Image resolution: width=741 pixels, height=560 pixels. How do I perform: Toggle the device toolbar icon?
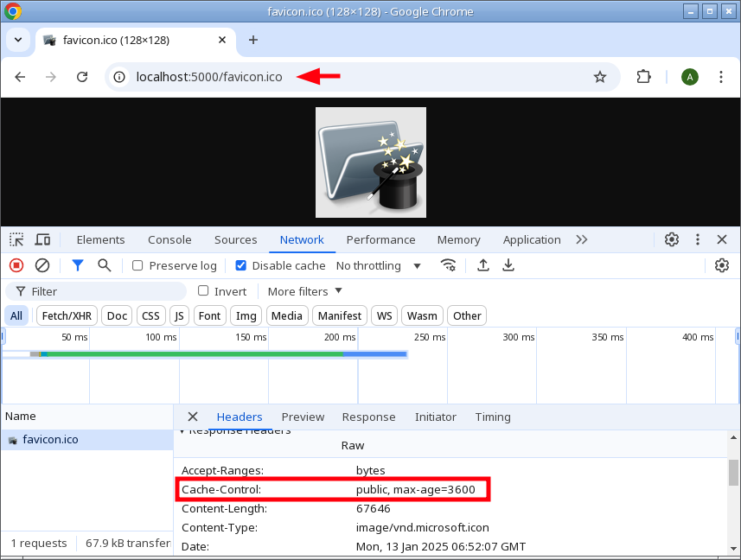[42, 240]
